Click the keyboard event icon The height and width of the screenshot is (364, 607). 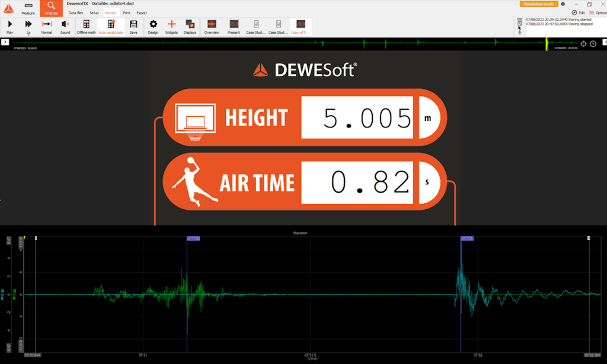(x=519, y=19)
